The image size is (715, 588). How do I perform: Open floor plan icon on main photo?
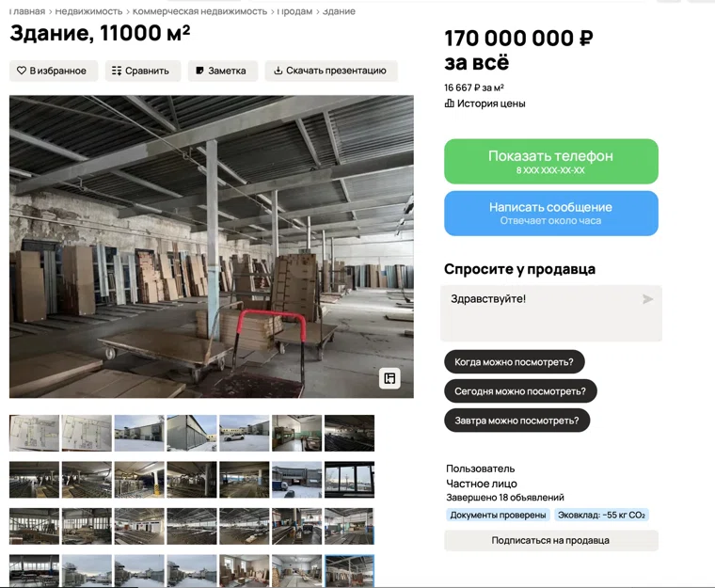tap(389, 378)
